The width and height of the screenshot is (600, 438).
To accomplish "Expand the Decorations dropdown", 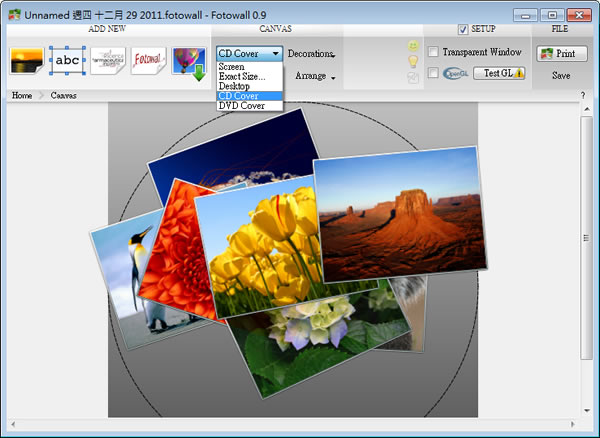I will pyautogui.click(x=311, y=54).
